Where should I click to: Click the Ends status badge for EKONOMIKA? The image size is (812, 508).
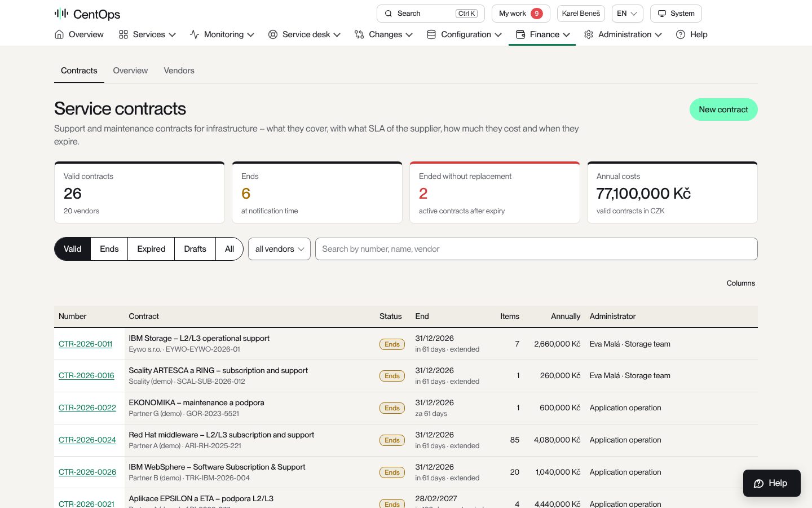point(392,408)
